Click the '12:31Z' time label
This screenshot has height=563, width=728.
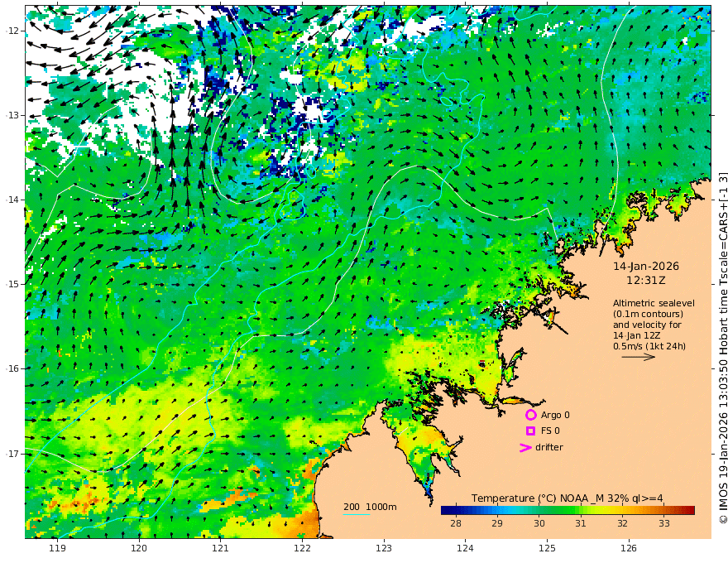point(646,281)
